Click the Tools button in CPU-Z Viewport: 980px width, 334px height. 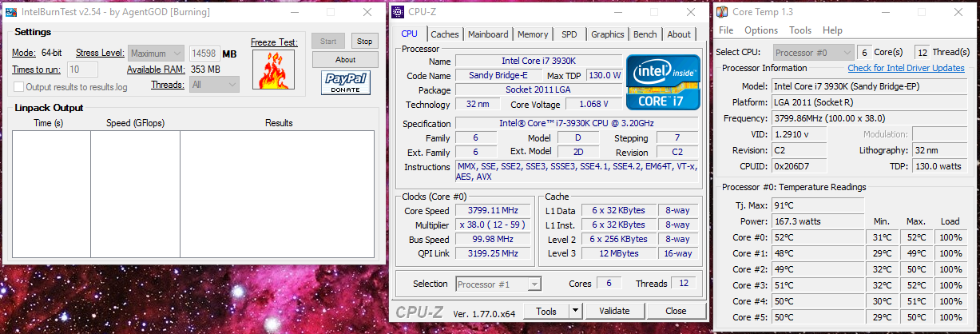tap(547, 311)
